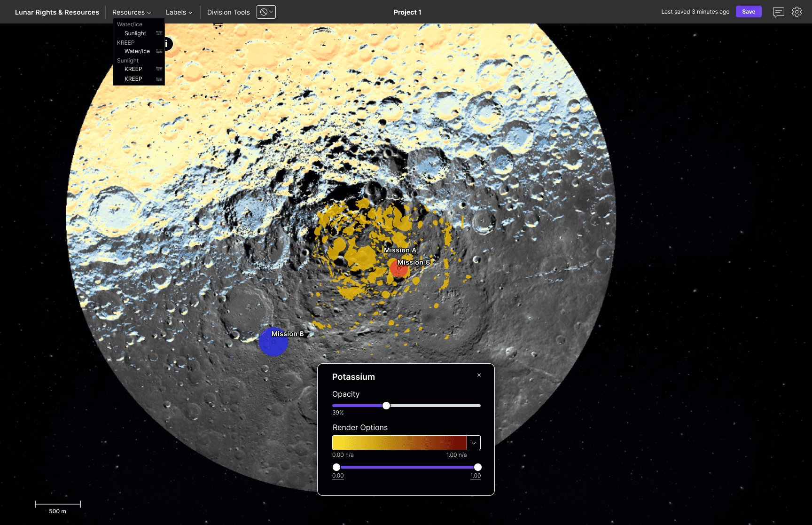Select the Sunlight menu entry
The height and width of the screenshot is (525, 812).
[135, 33]
